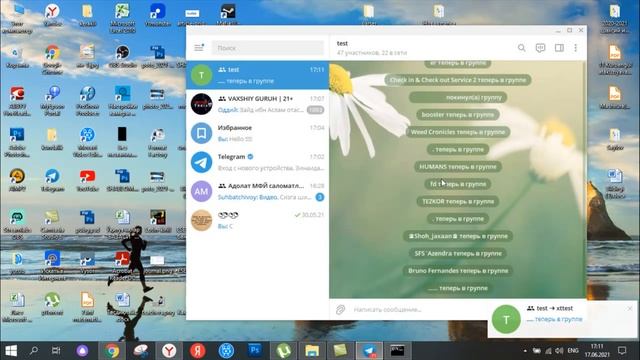The image size is (640, 360).
Task: Open AIMP desktop shortcut icon
Action: (17, 180)
